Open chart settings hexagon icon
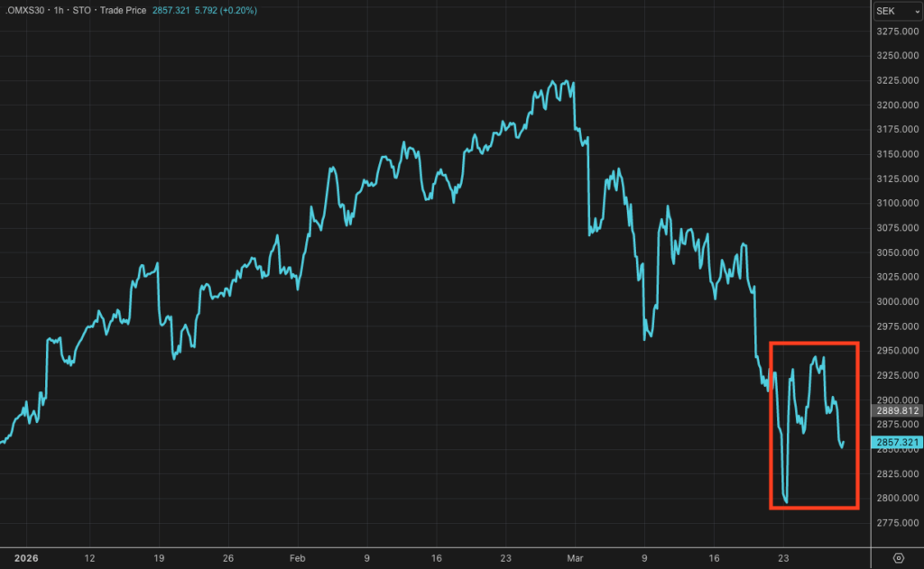 (x=898, y=558)
